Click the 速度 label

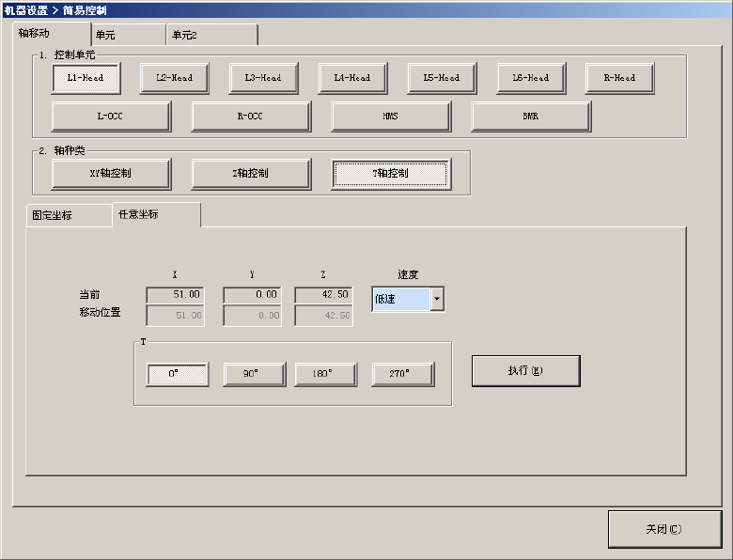pos(408,275)
